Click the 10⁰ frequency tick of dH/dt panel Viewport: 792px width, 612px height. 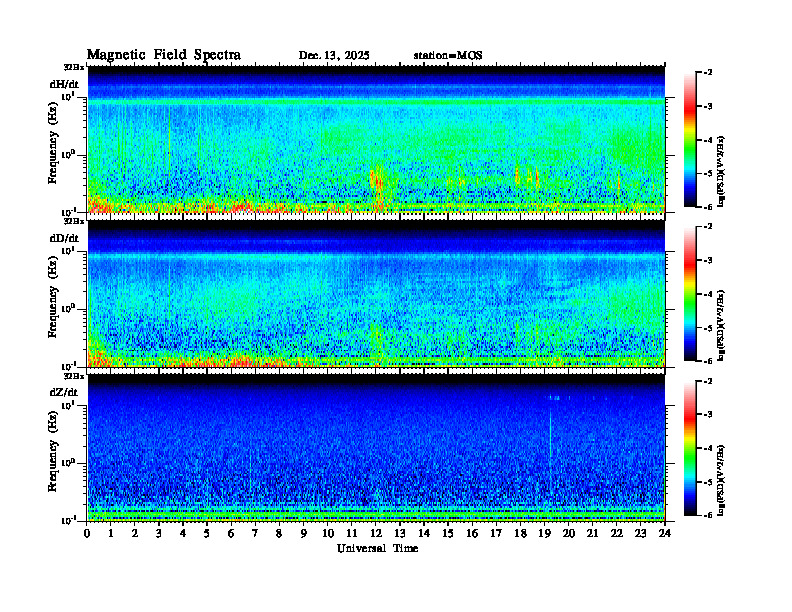[68, 154]
